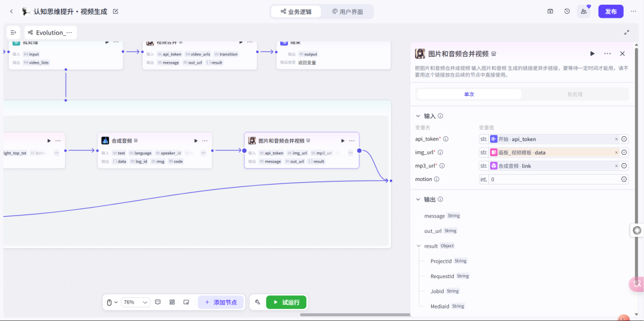Viewport: 644px width, 321px height.
Task: Edit the project title with pencil icon
Action: pos(116,11)
